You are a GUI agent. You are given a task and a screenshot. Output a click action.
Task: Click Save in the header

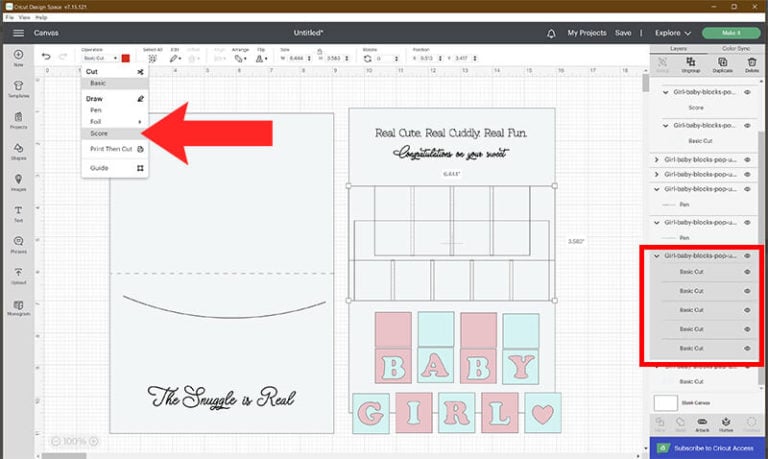[x=623, y=33]
